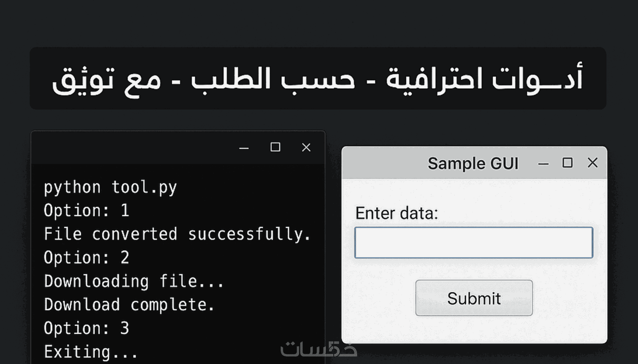Select the "Option: 2" terminal line
This screenshot has height=364, width=638.
click(x=86, y=258)
